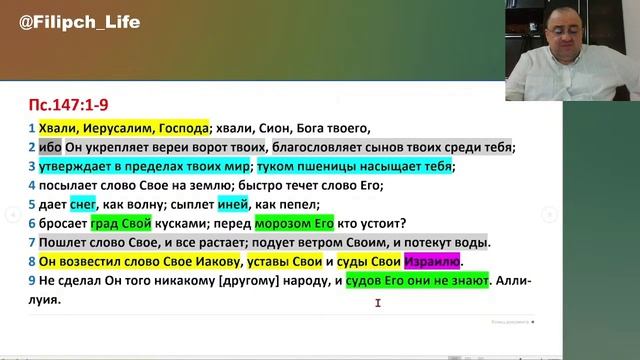
Task: Click the purple-highlighted word "Израилю"
Action: click(x=432, y=261)
